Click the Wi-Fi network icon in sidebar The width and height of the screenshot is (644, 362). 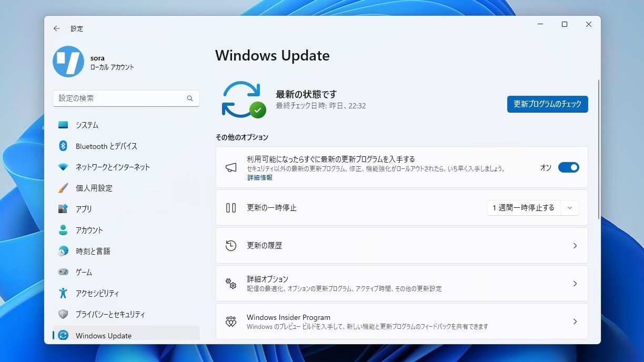coord(63,167)
